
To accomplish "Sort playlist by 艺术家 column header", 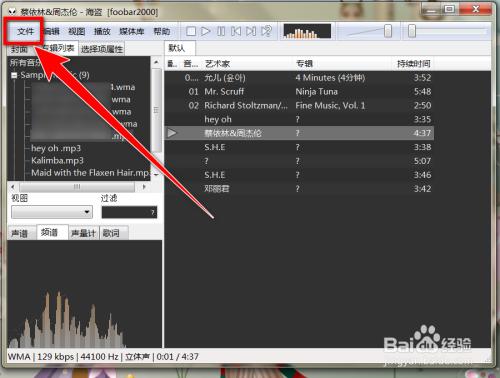I will (x=217, y=64).
